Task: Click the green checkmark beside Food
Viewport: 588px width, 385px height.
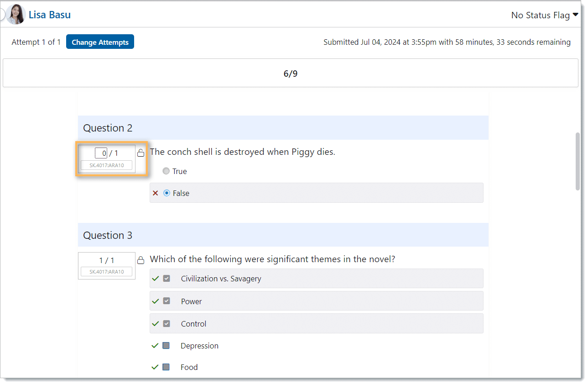Action: [155, 367]
